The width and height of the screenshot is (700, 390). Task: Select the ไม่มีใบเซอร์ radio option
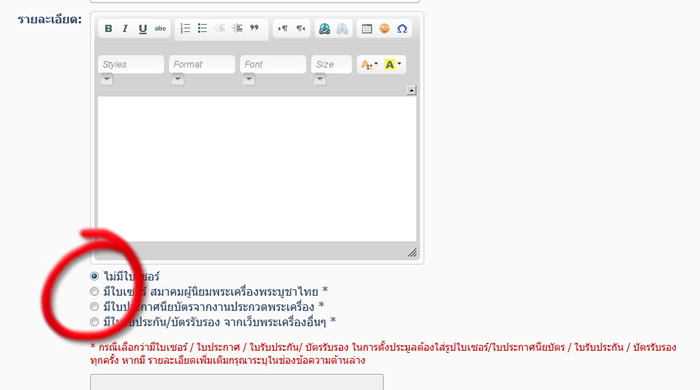tap(94, 276)
